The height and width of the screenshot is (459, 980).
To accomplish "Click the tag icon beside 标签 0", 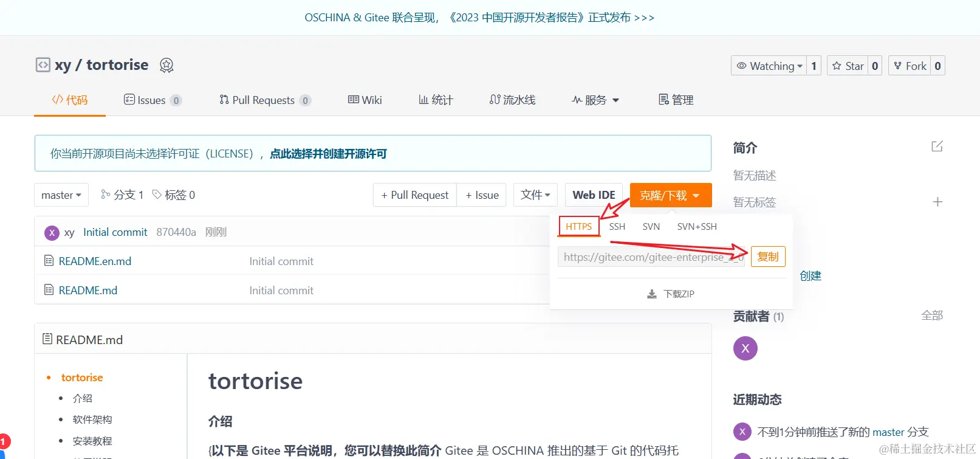I will pyautogui.click(x=157, y=195).
